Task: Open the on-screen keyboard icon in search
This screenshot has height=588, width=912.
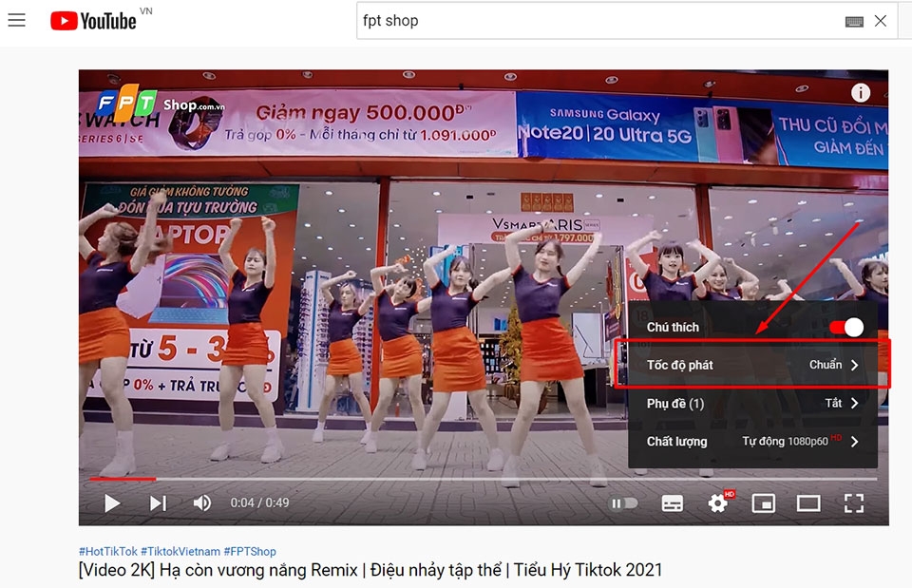Action: 854,22
